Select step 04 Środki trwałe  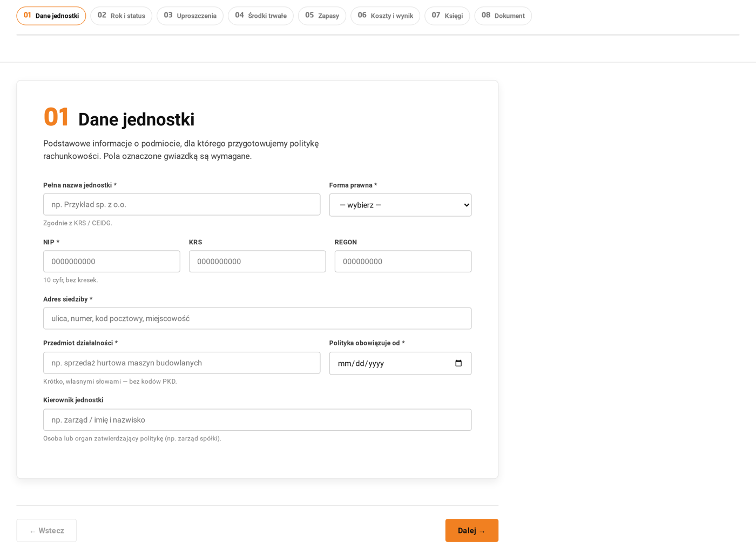[261, 16]
